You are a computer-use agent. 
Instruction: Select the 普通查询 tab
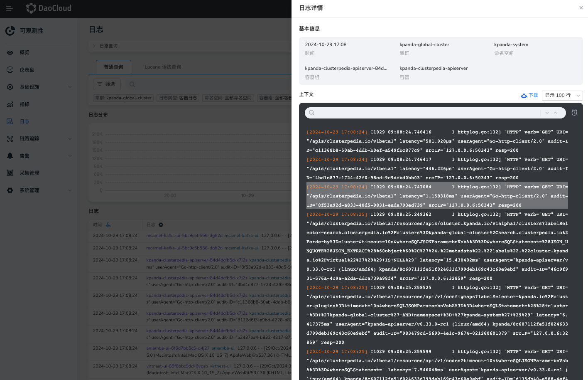click(113, 67)
